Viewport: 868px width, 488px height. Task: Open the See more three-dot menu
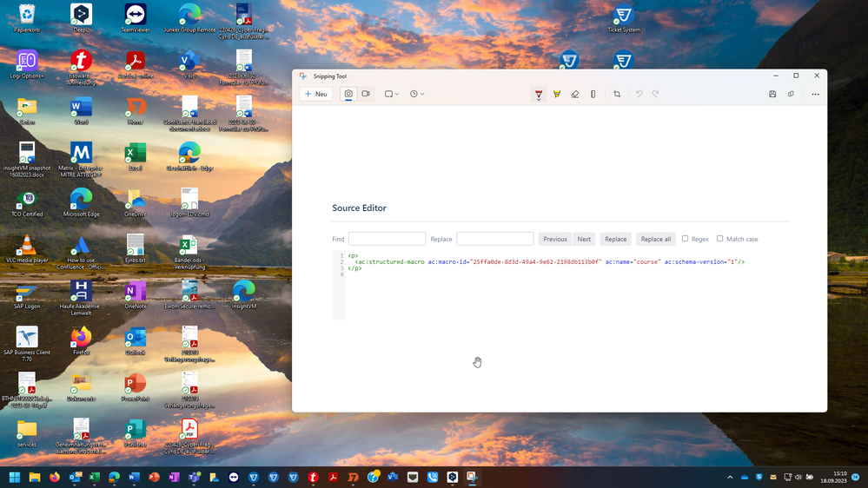click(815, 94)
